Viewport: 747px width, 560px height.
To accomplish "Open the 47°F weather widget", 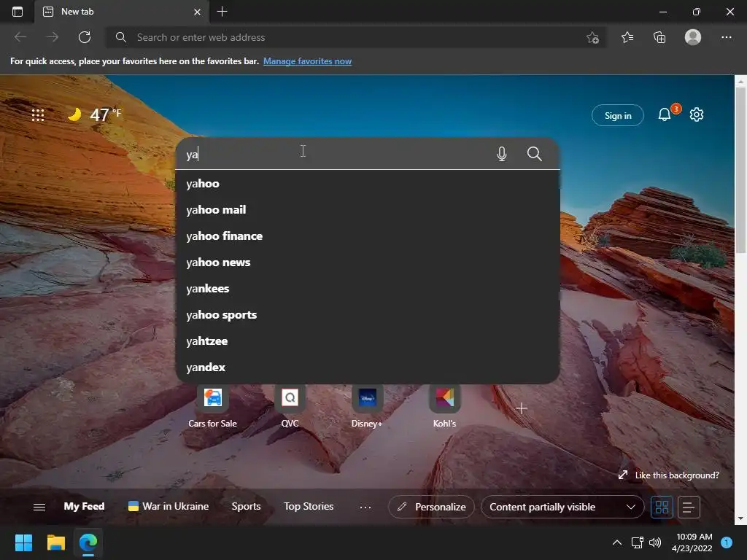I will (94, 114).
